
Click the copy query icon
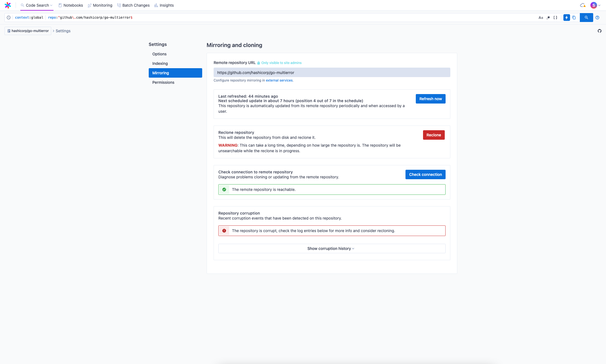point(574,18)
